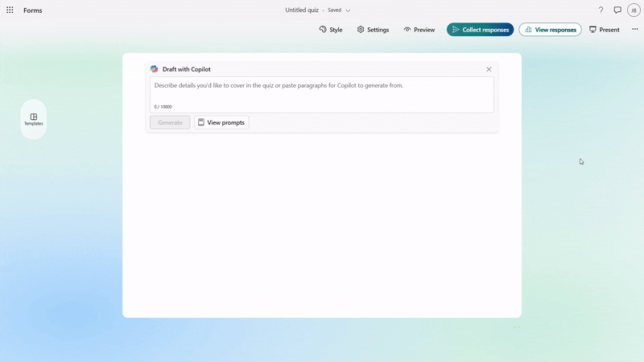644x362 pixels.
Task: Open the app launcher grid
Action: point(10,10)
